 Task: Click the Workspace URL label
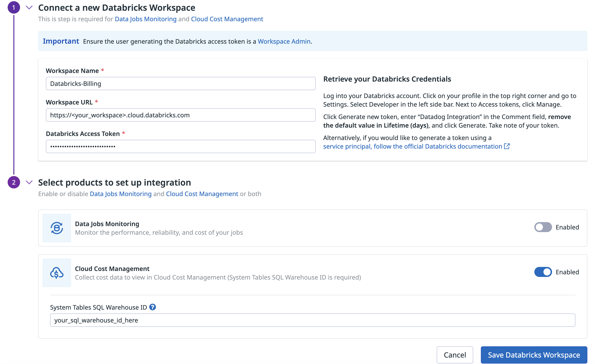(x=69, y=102)
